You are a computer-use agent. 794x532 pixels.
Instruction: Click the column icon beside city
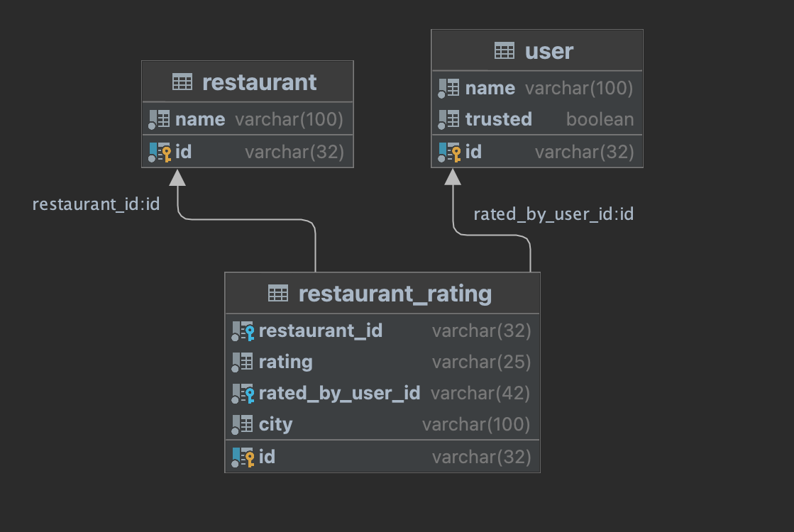(243, 425)
